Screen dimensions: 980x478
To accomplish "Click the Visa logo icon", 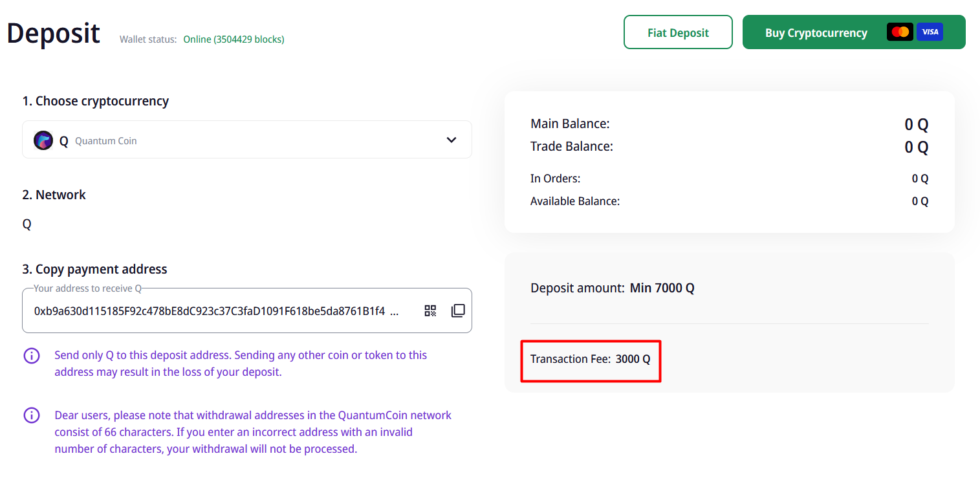I will tap(930, 32).
